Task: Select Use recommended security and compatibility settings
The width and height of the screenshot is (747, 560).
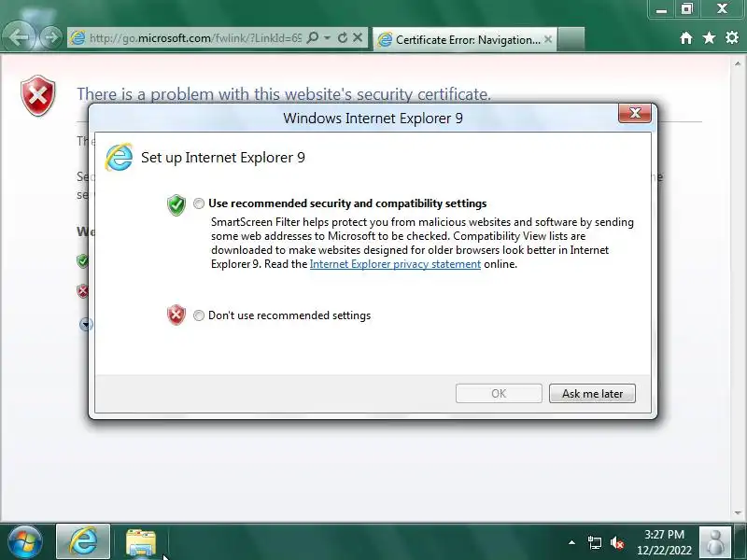Action: pyautogui.click(x=199, y=203)
